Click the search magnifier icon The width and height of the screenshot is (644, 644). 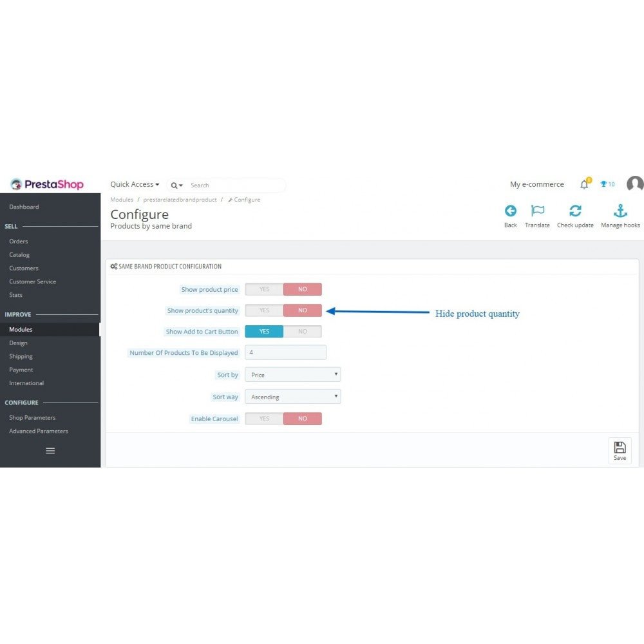pos(174,185)
